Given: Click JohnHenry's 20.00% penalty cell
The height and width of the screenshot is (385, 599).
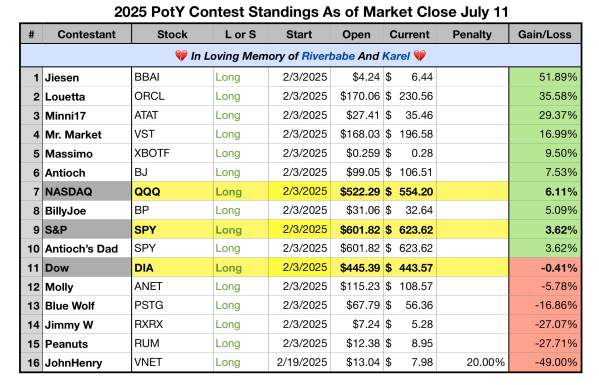Looking at the screenshot, I should 472,362.
